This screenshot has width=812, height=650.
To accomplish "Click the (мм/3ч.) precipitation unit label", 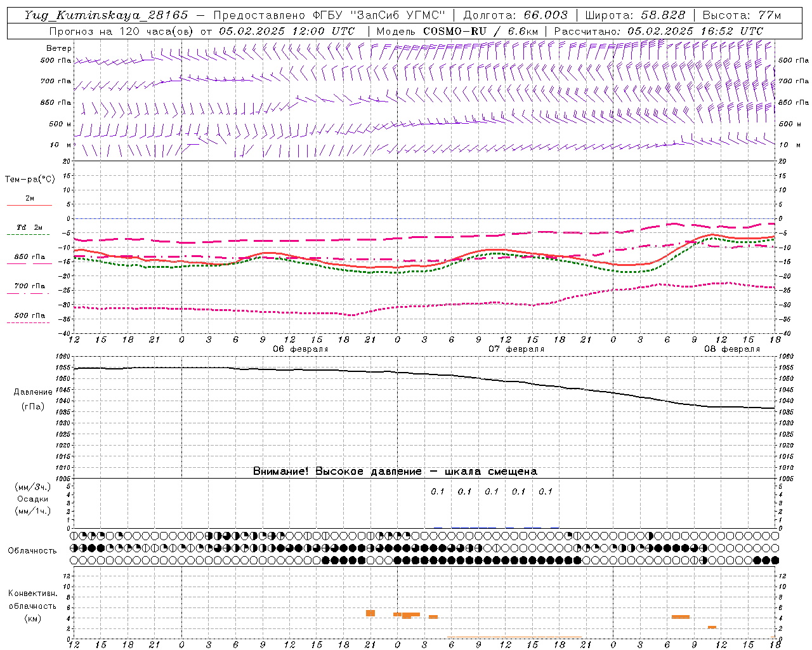I will click(x=33, y=487).
